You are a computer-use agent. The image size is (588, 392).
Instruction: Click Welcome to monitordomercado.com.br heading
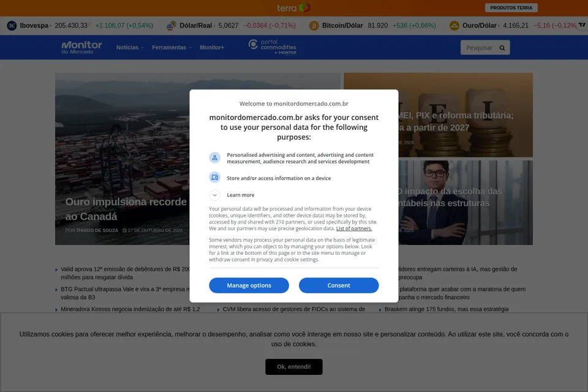pos(293,104)
